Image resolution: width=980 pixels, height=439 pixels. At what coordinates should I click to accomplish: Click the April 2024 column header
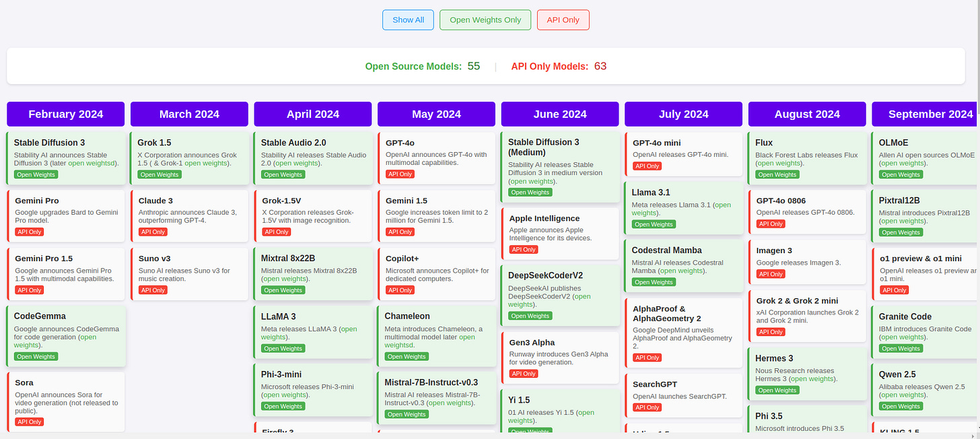313,114
